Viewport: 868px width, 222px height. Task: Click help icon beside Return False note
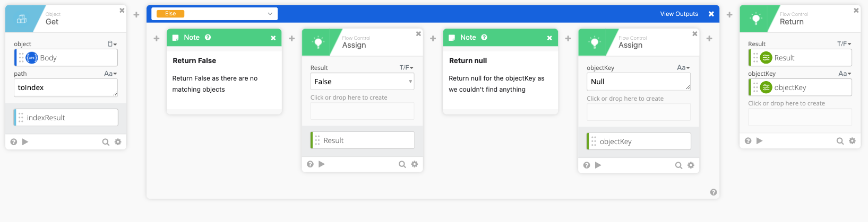208,38
